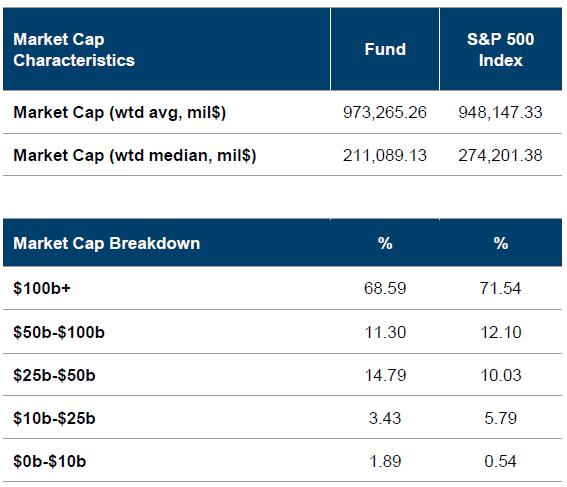Click Fund $100b+ percentage 68.59
The height and width of the screenshot is (487, 567).
point(385,288)
